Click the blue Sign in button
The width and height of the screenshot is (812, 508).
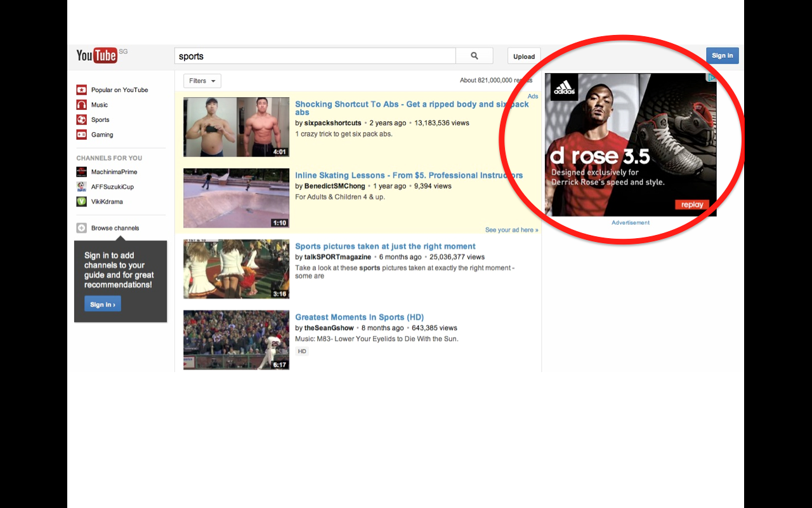pos(722,55)
